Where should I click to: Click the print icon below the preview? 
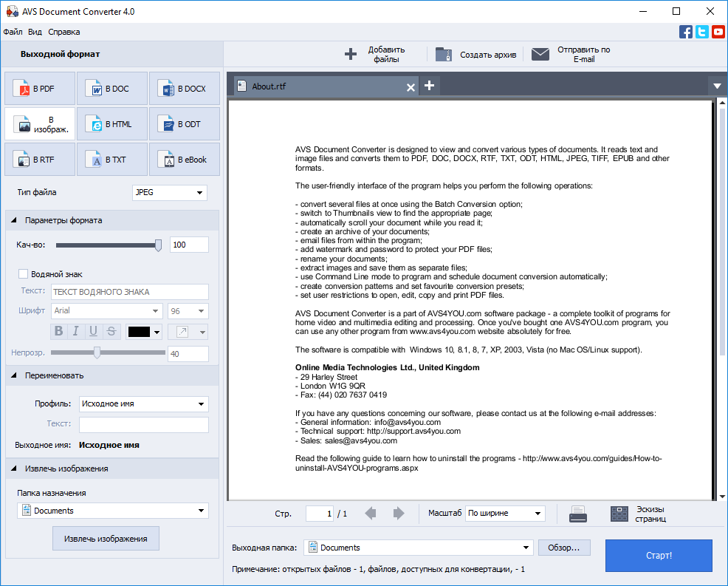(x=578, y=514)
